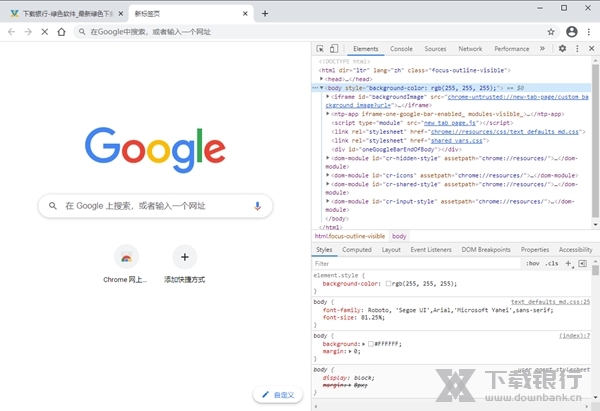This screenshot has height=411, width=600.
Task: Add a new style rule with plus
Action: pos(569,263)
